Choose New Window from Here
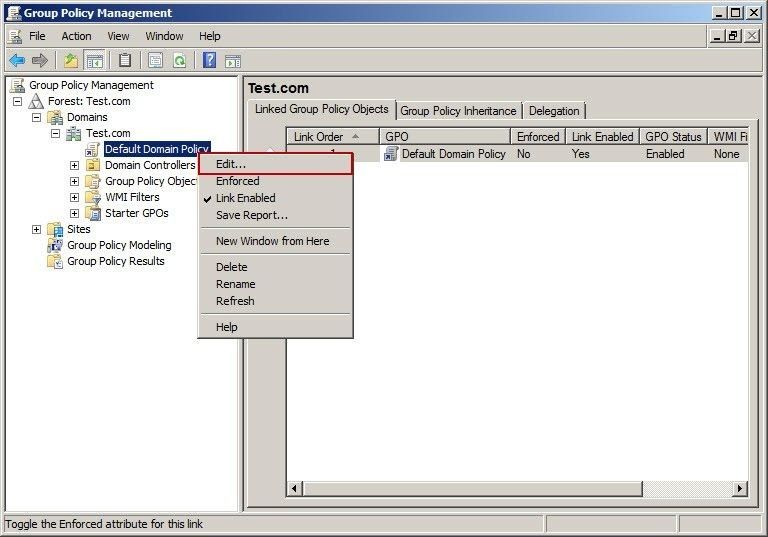This screenshot has height=537, width=768. pos(275,241)
